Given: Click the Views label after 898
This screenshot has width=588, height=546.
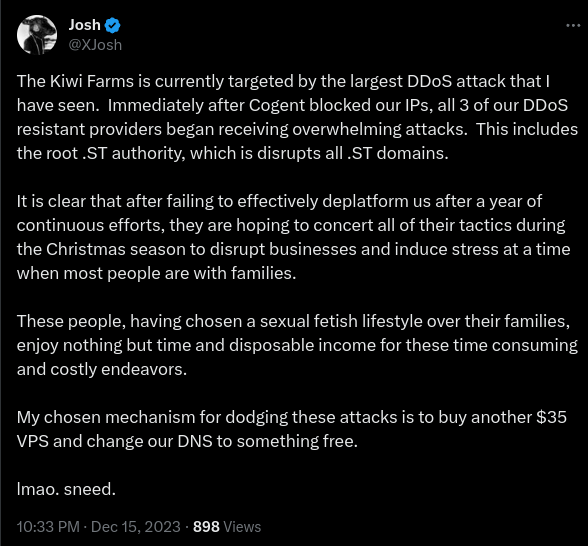Looking at the screenshot, I should coord(242,527).
